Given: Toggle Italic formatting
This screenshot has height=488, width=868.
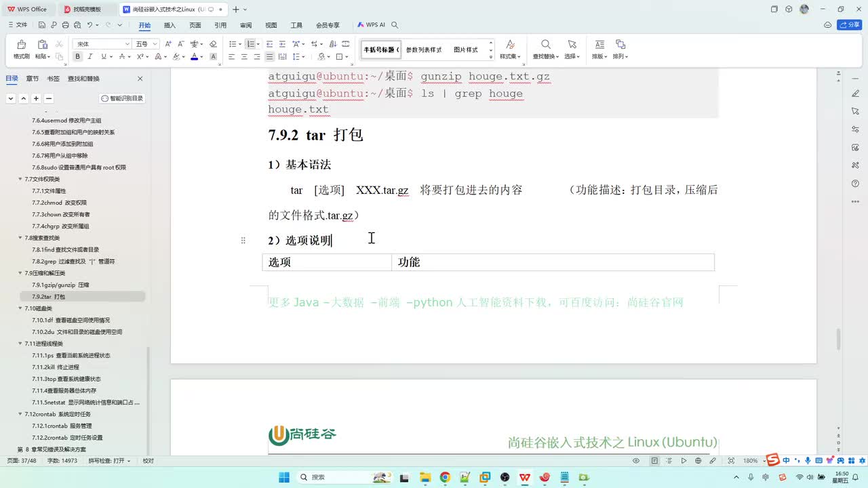Looking at the screenshot, I should click(x=90, y=57).
